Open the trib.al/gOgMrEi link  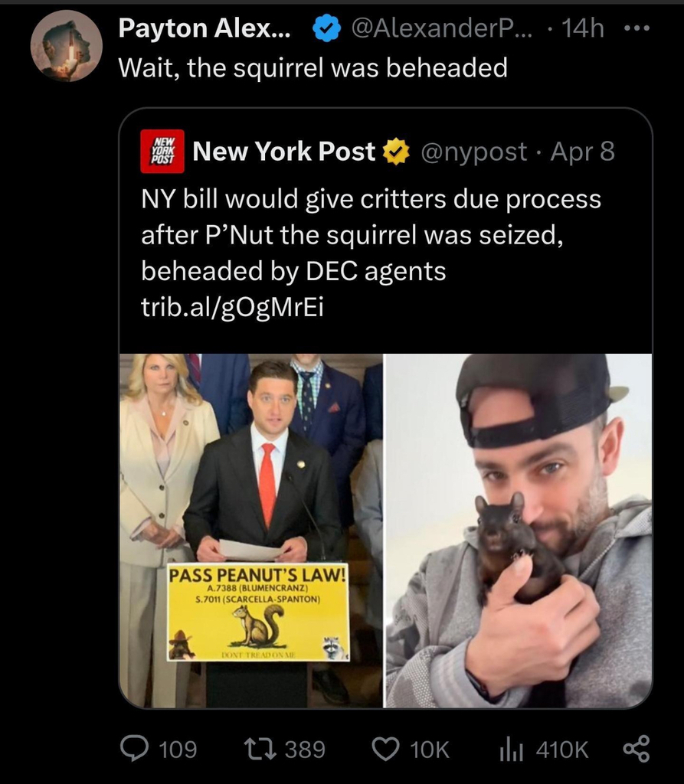232,307
